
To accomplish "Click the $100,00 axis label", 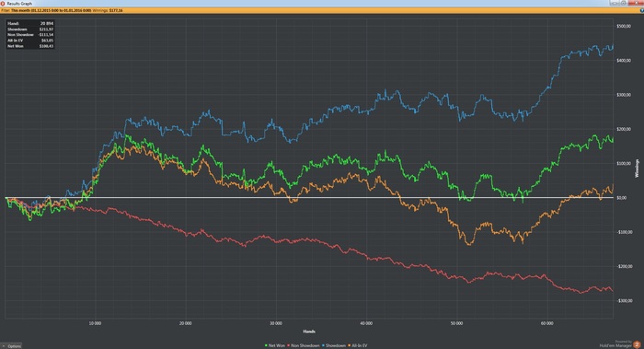I will pos(624,164).
